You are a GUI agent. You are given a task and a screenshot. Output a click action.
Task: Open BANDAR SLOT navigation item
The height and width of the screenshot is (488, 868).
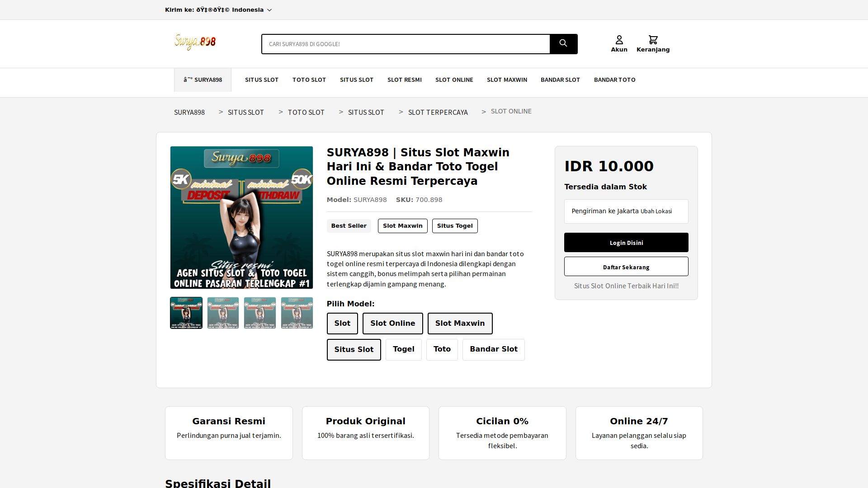coord(560,80)
